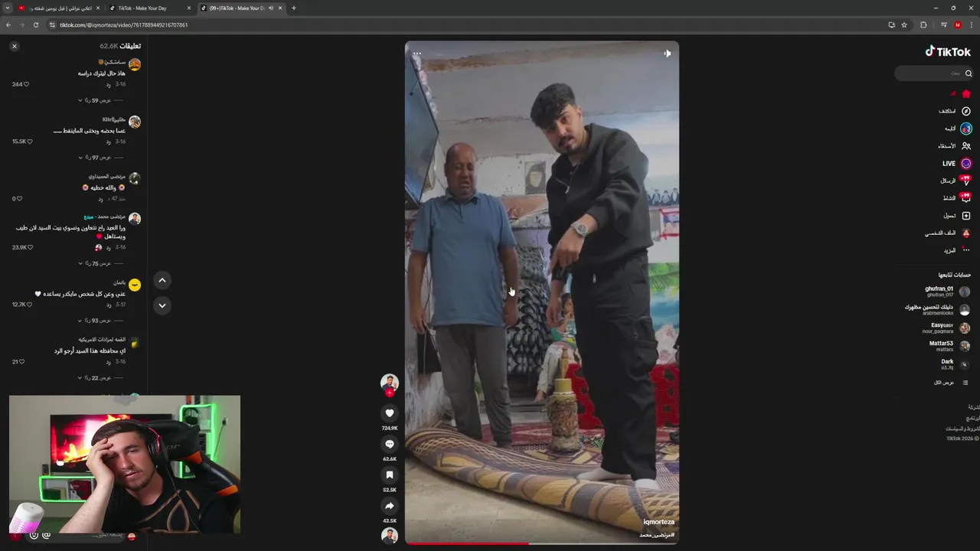Close the comments panel with the X
Image resolution: width=980 pixels, height=551 pixels.
[x=14, y=47]
